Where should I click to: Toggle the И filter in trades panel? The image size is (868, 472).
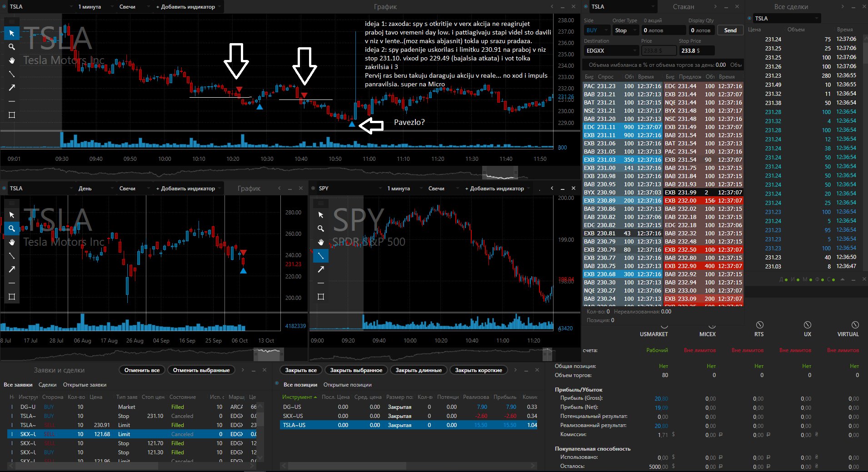pyautogui.click(x=795, y=279)
